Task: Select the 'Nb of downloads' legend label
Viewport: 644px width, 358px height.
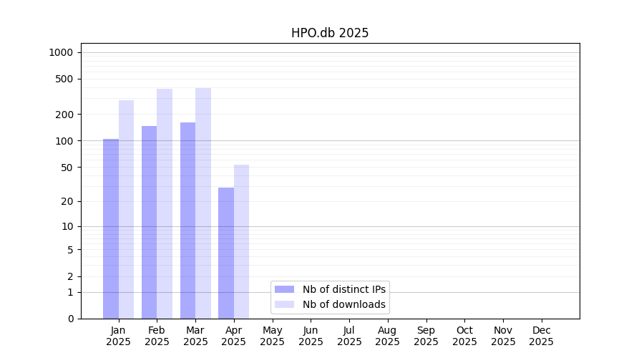Action: click(343, 304)
